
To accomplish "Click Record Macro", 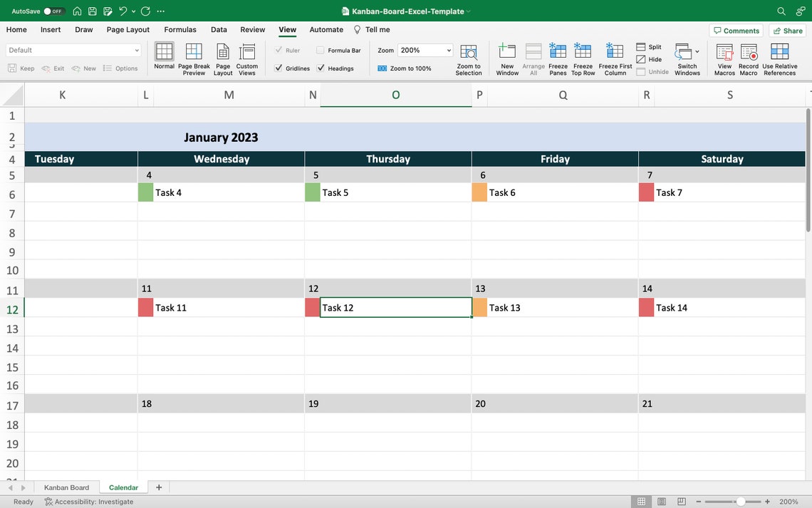I will click(749, 59).
